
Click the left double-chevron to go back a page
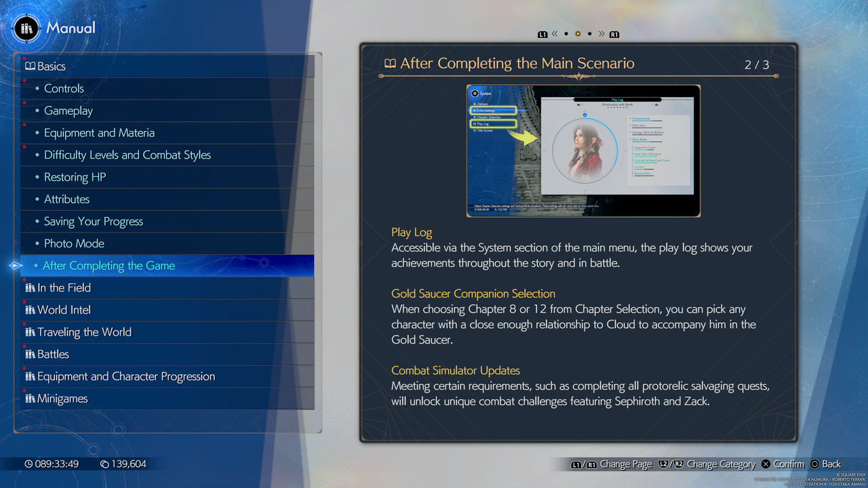click(x=555, y=33)
